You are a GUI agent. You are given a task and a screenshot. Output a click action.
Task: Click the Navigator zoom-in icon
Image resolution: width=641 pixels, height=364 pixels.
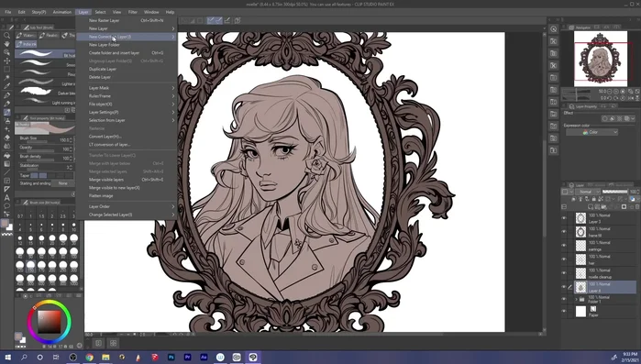coord(616,92)
